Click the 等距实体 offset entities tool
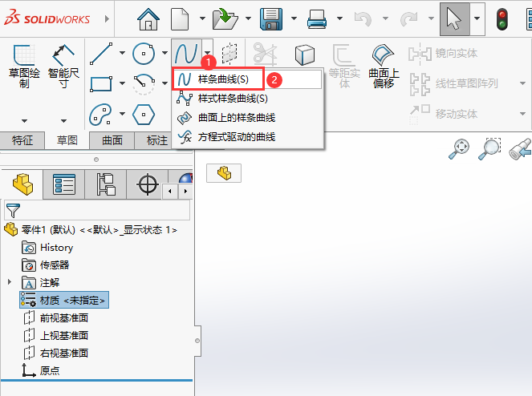Image resolution: width=532 pixels, height=396 pixels. click(x=344, y=66)
